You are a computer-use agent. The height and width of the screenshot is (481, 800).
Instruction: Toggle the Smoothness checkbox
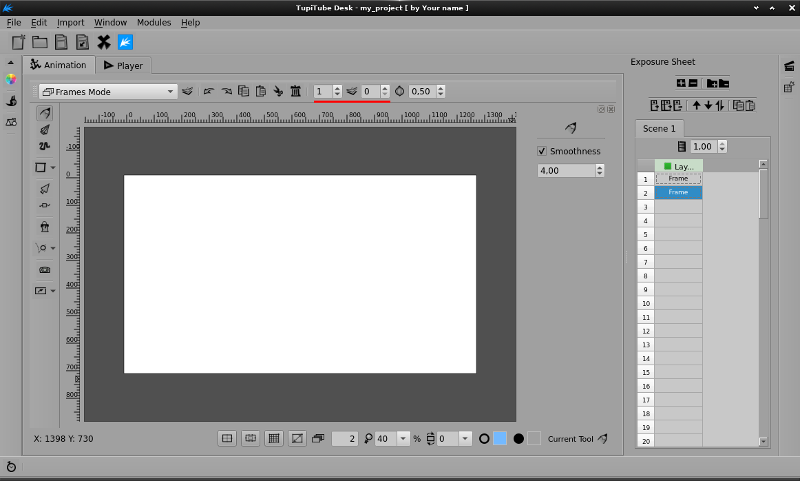pos(542,151)
